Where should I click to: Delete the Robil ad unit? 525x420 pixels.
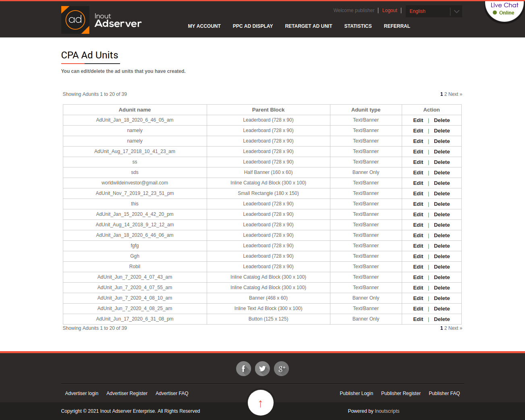442,267
